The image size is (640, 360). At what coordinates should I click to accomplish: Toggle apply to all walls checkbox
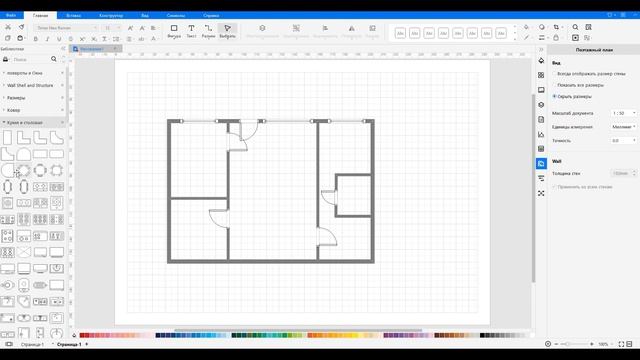(x=582, y=187)
